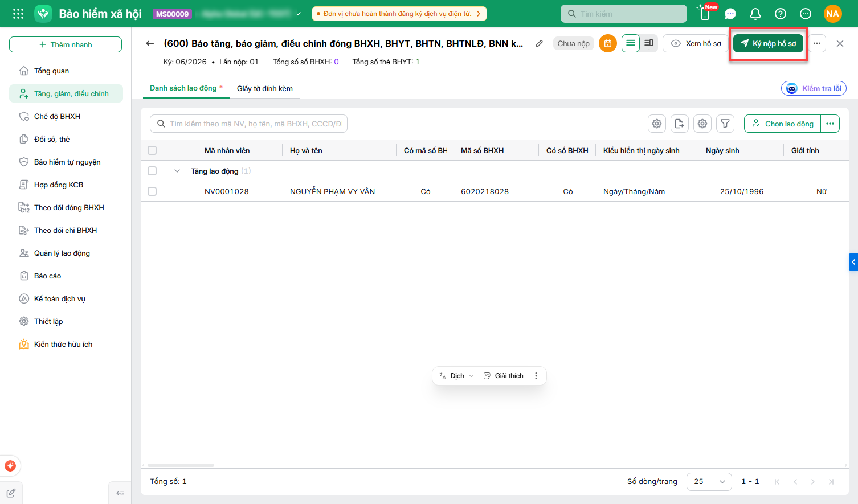Click the Ký nộp hồ sơ button

pos(769,43)
